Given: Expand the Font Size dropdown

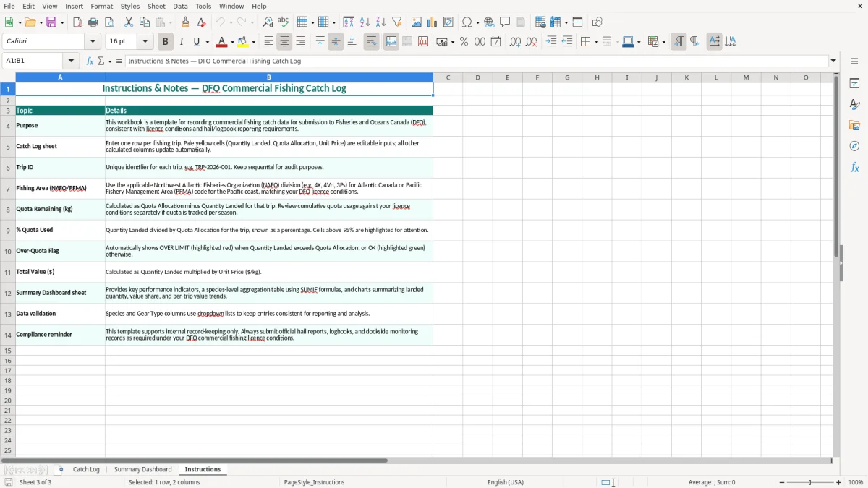Looking at the screenshot, I should pos(145,42).
